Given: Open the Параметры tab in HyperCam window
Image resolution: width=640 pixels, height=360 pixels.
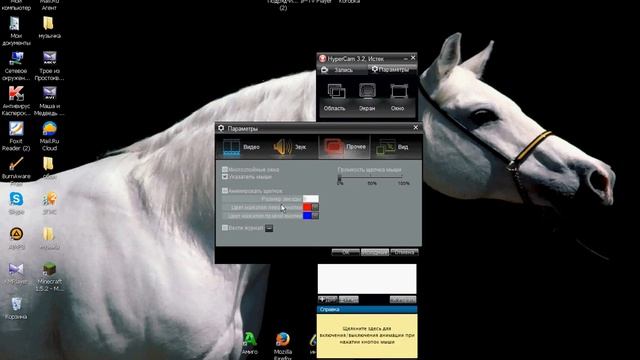Looking at the screenshot, I should 392,70.
